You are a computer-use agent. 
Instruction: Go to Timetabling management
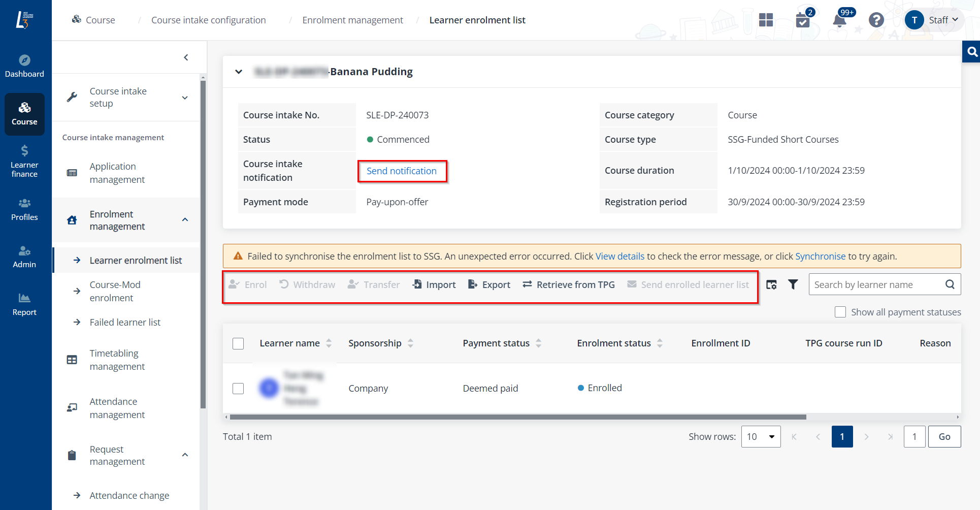[117, 360]
